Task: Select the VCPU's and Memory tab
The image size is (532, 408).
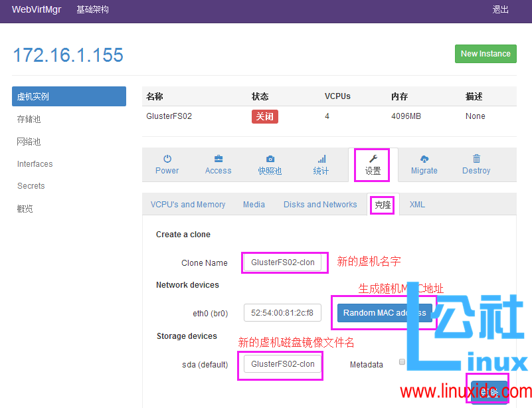Action: pos(189,205)
